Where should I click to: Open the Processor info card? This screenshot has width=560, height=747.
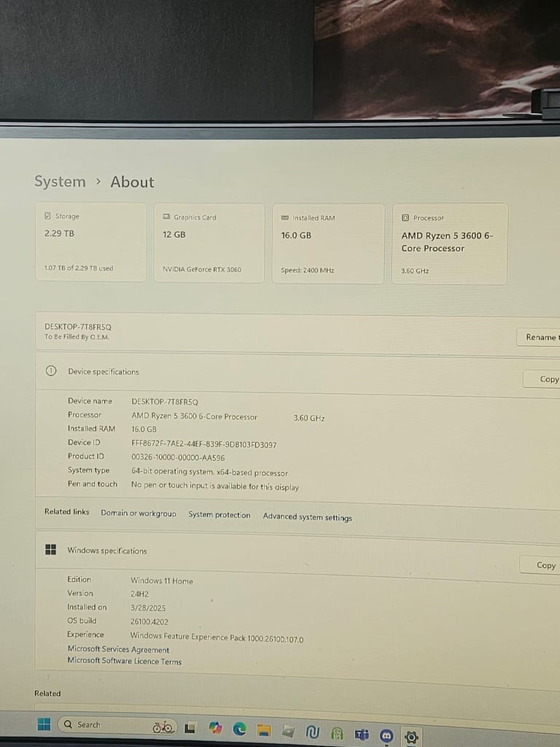(x=449, y=244)
